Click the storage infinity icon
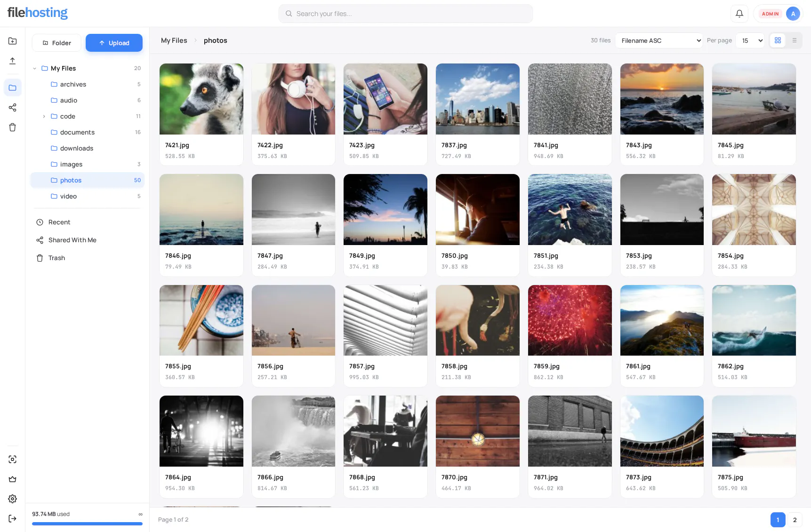This screenshot has width=811, height=532. pyautogui.click(x=140, y=514)
